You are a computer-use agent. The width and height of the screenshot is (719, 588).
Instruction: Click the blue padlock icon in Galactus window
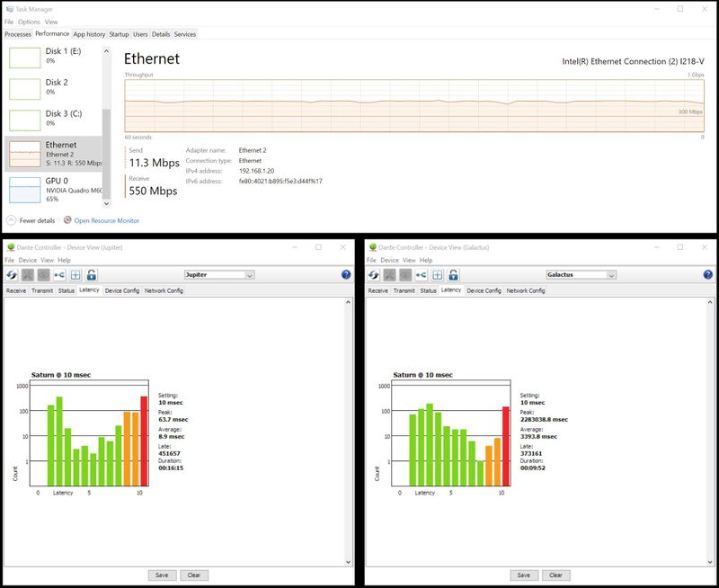(x=454, y=275)
